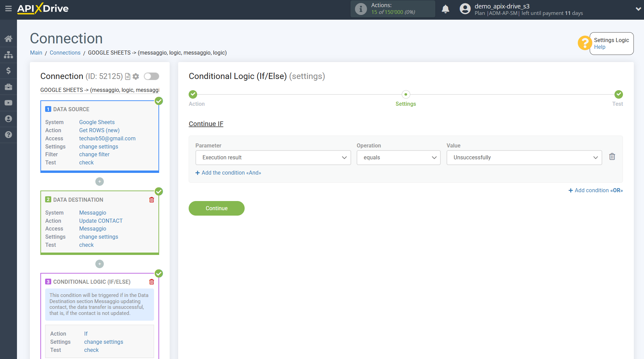The height and width of the screenshot is (359, 644).
Task: Delete the Data Destination block
Action: point(152,200)
